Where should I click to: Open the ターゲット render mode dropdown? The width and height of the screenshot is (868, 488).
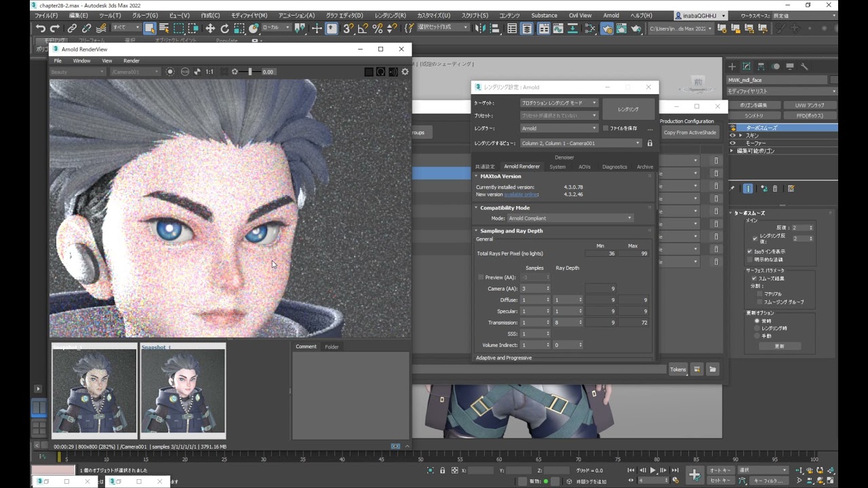point(559,103)
